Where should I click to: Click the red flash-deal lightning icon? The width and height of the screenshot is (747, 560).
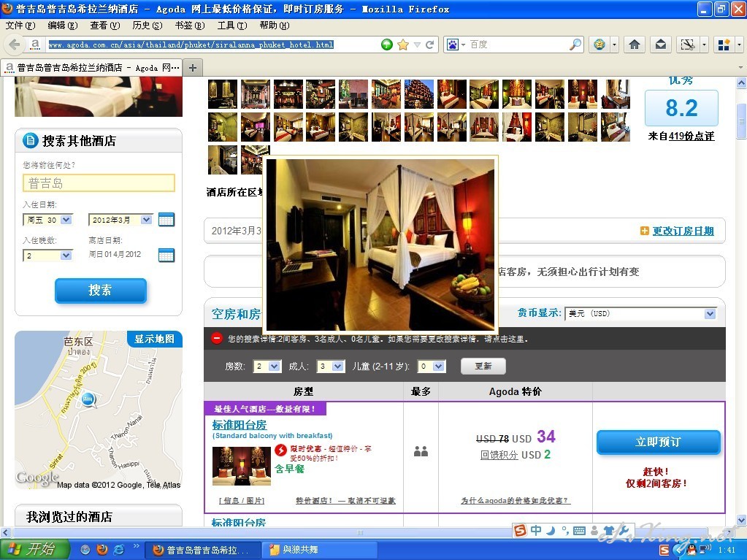[281, 450]
